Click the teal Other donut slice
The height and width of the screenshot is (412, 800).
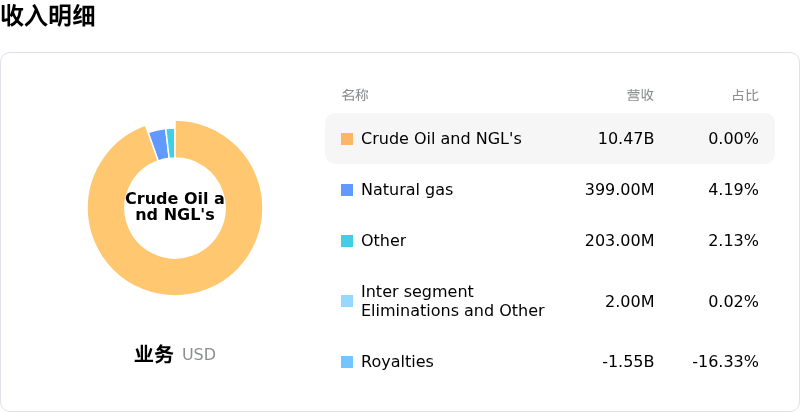[171, 142]
